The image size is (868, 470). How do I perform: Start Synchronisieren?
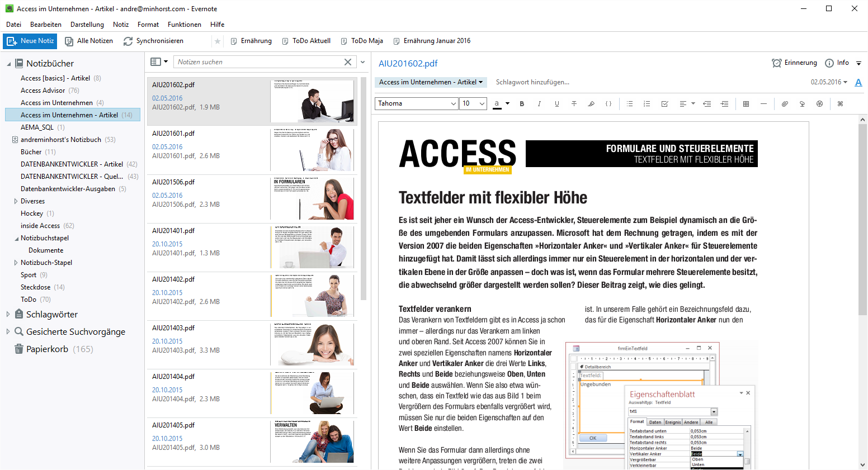point(153,41)
